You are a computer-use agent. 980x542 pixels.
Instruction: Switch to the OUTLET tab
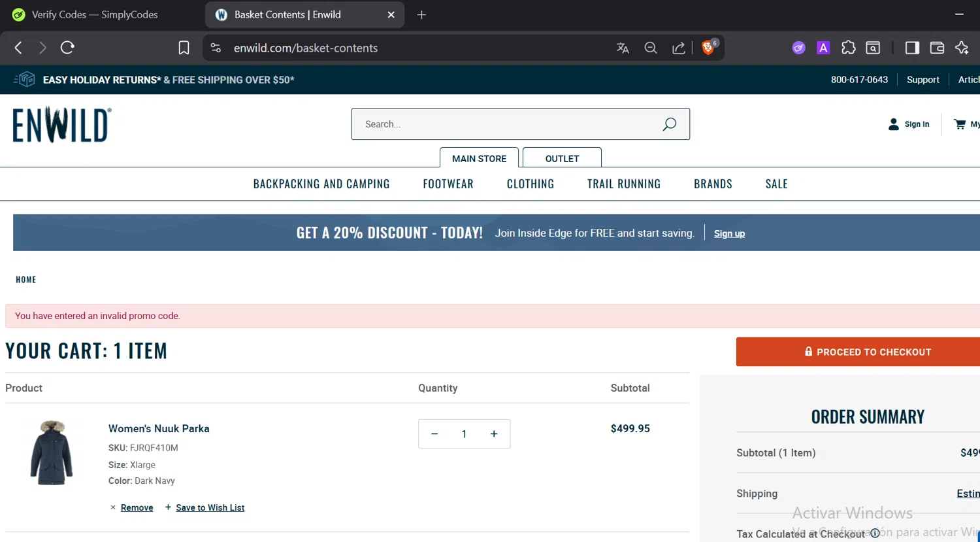pyautogui.click(x=562, y=158)
